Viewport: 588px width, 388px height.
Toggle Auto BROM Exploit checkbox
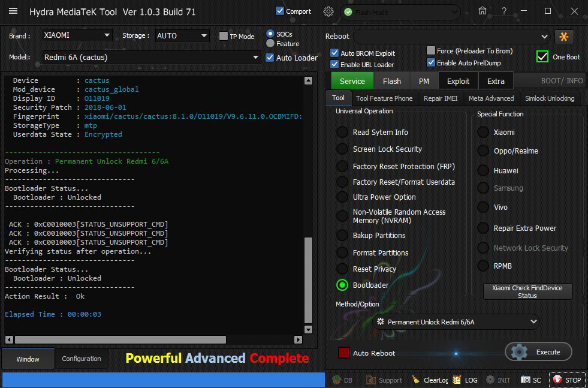[x=334, y=53]
